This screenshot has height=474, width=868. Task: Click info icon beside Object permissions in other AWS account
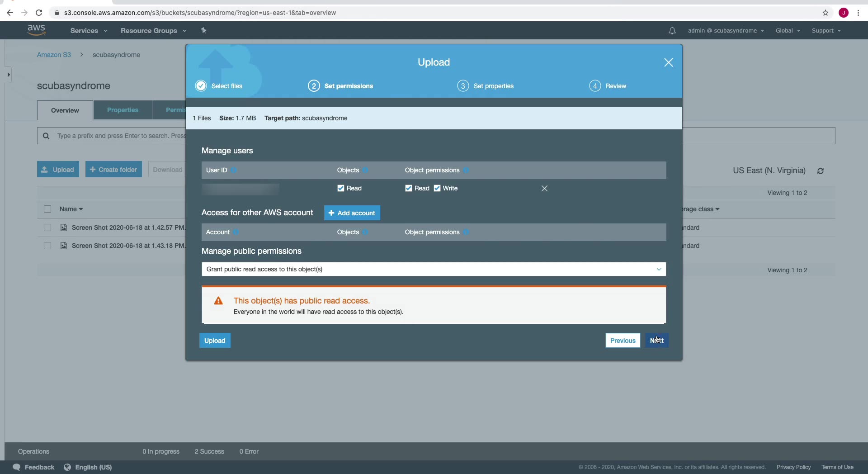click(x=466, y=232)
